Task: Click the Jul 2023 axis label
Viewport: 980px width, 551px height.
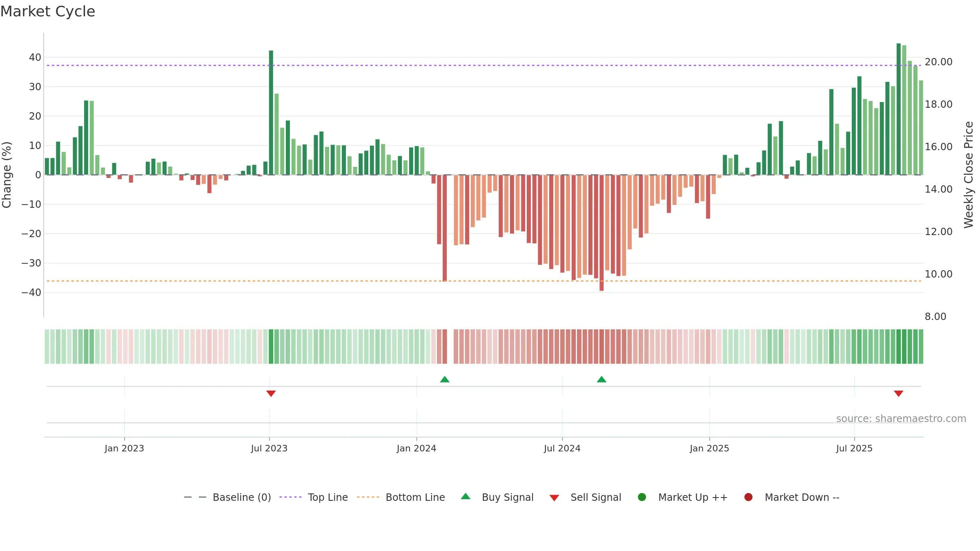Action: (x=269, y=449)
